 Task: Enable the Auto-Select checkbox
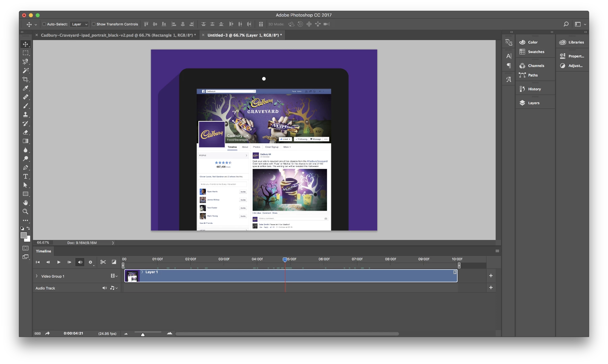pos(44,24)
